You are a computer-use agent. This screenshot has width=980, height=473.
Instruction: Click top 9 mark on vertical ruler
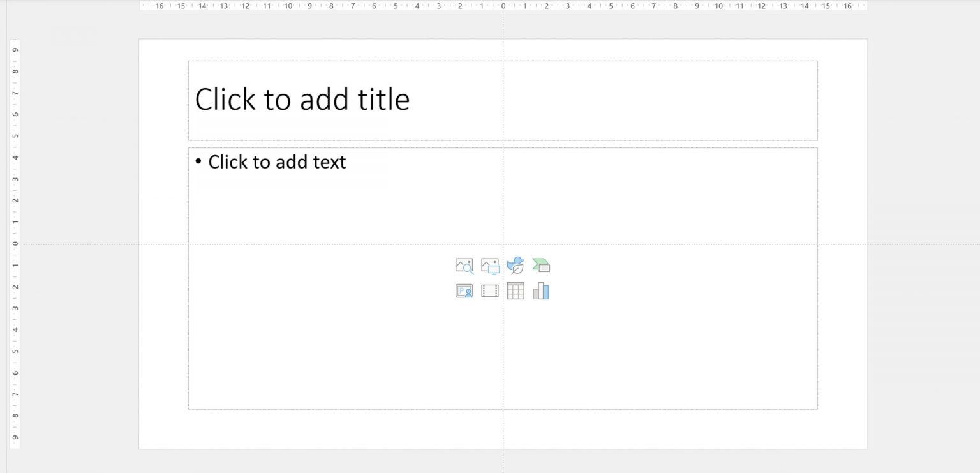click(15, 50)
